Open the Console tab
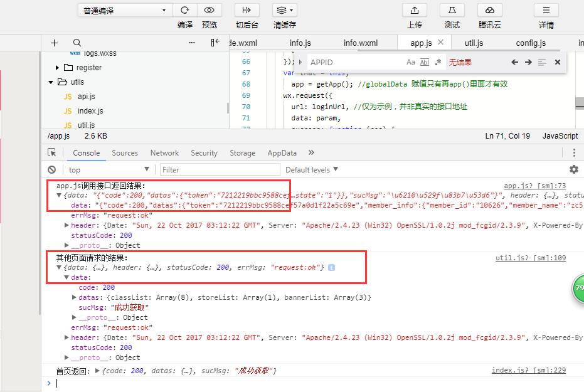 pos(87,152)
